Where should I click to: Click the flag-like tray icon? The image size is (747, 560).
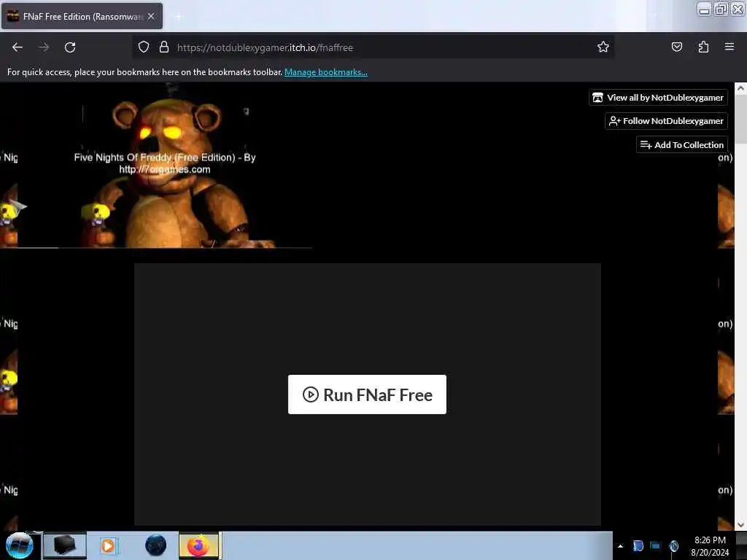(x=638, y=545)
